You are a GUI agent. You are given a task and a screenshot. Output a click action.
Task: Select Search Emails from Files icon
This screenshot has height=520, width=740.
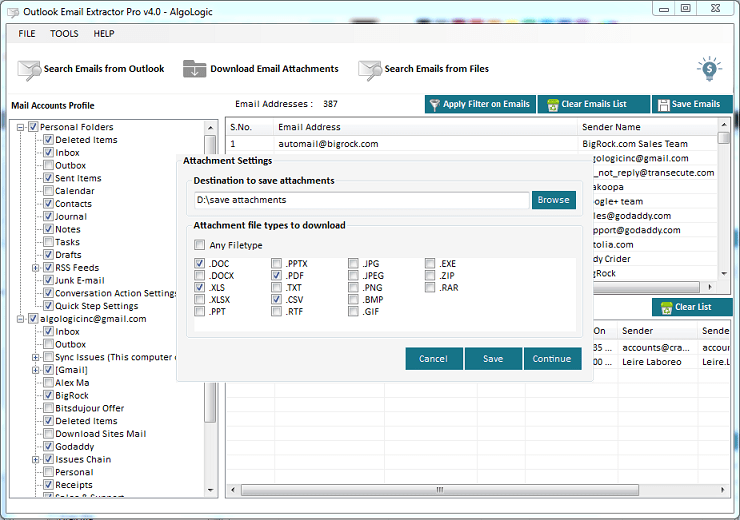pyautogui.click(x=370, y=70)
